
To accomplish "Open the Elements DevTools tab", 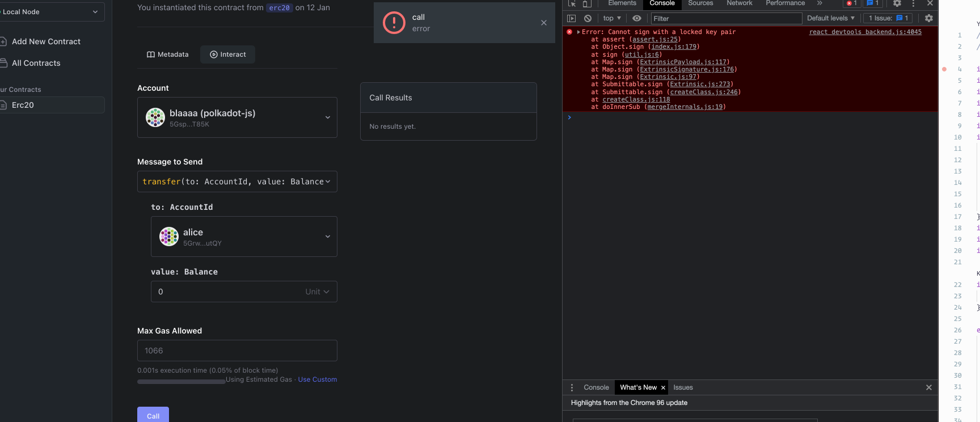I will 622,3.
